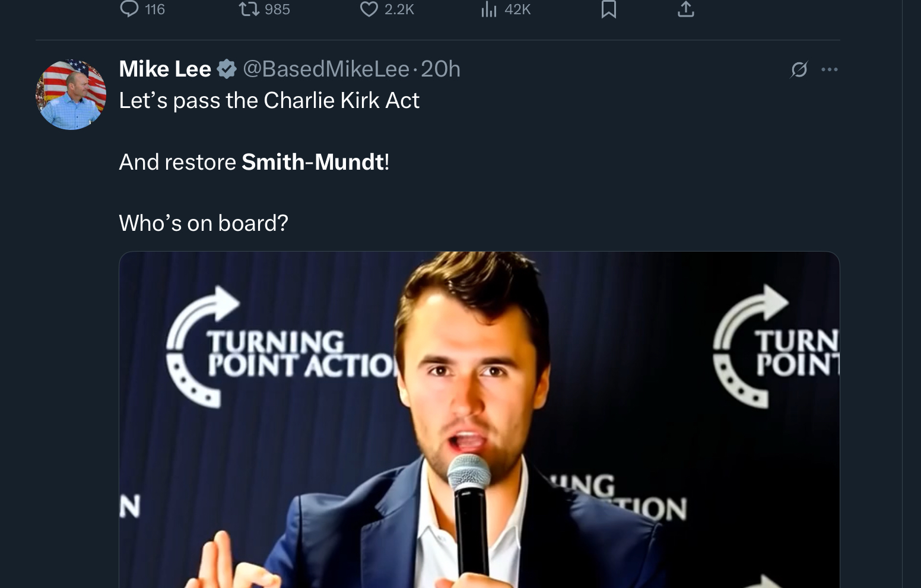Click the share upload icon
Viewport: 921px width, 588px height.
click(685, 8)
